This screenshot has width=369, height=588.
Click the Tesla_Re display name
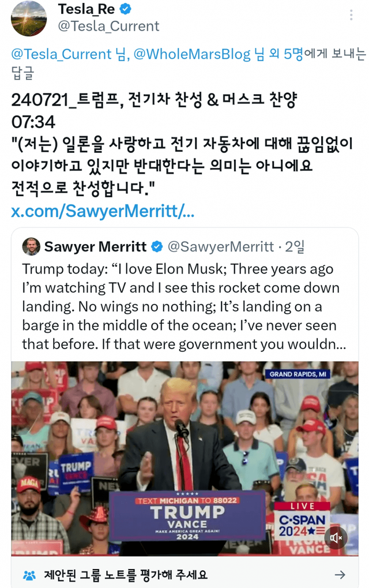86,9
